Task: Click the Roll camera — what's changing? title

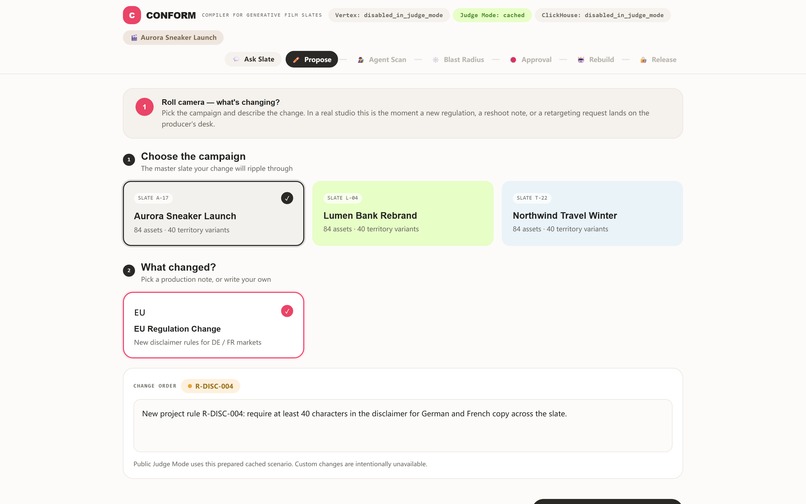Action: pos(221,102)
